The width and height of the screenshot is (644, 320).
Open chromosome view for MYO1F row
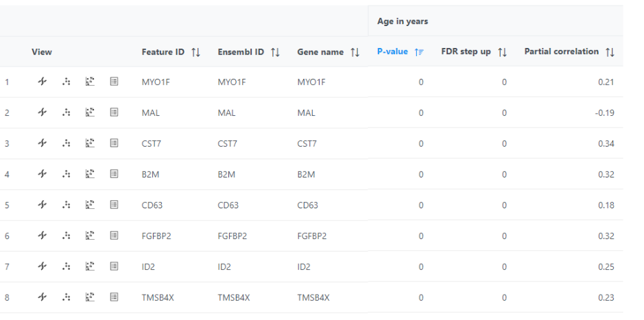(x=42, y=82)
